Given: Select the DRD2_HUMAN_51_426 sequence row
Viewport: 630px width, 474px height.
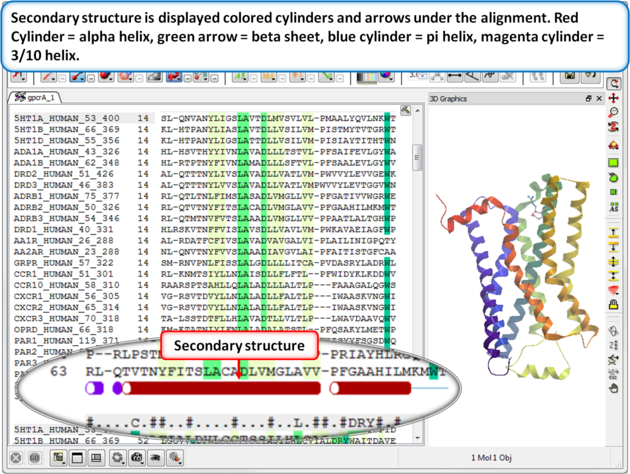Looking at the screenshot, I should click(49, 173).
